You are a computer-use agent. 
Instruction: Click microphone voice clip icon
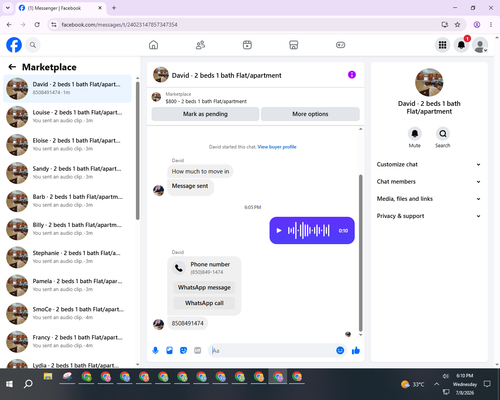coord(155,350)
